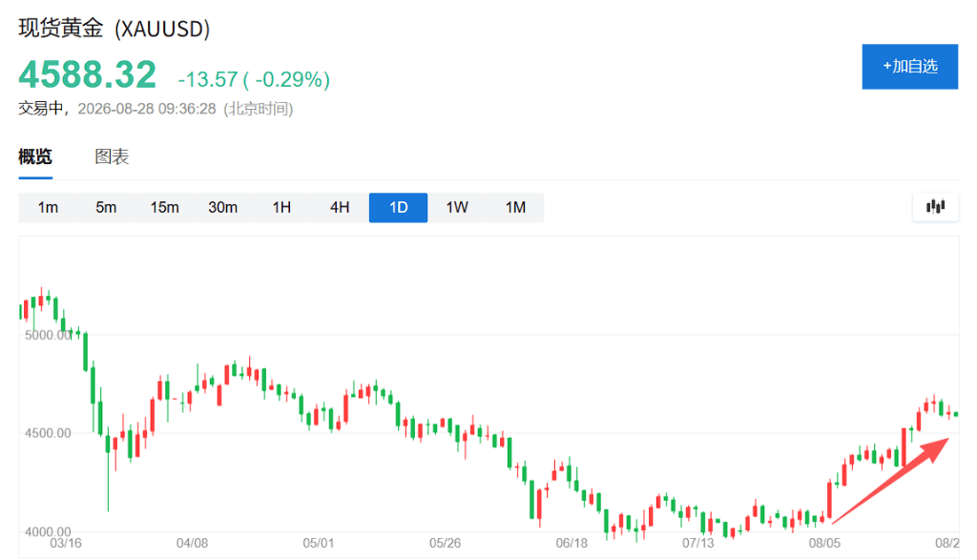Screen dimensions: 977x560
Task: Choose the 1m timeframe
Action: click(x=48, y=207)
